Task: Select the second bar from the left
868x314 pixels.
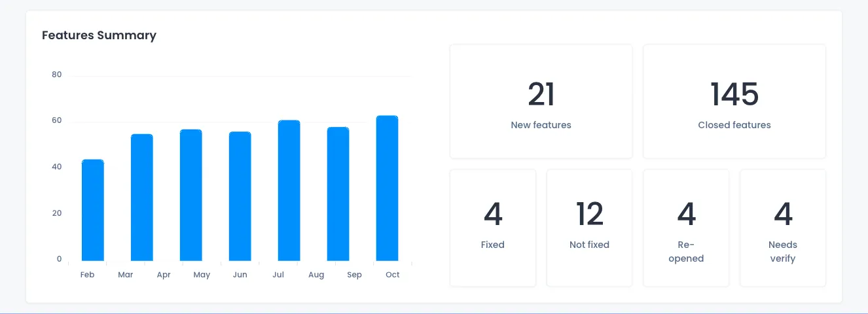Action: coord(141,198)
